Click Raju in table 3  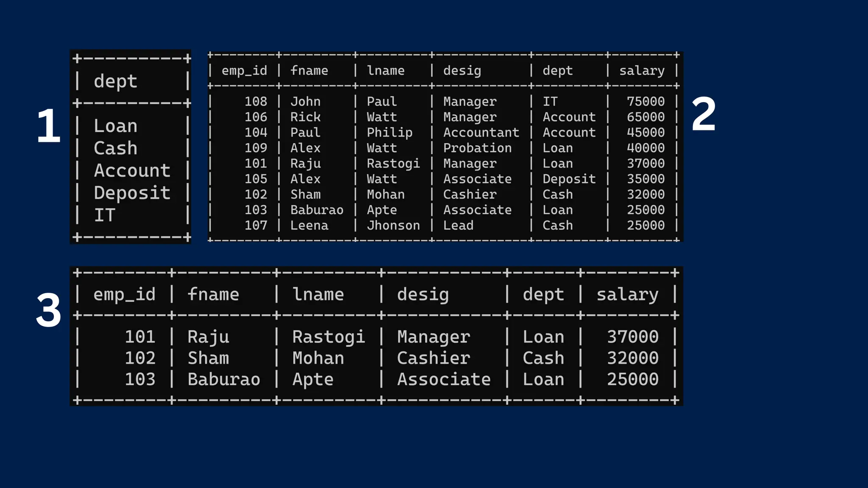click(x=208, y=337)
